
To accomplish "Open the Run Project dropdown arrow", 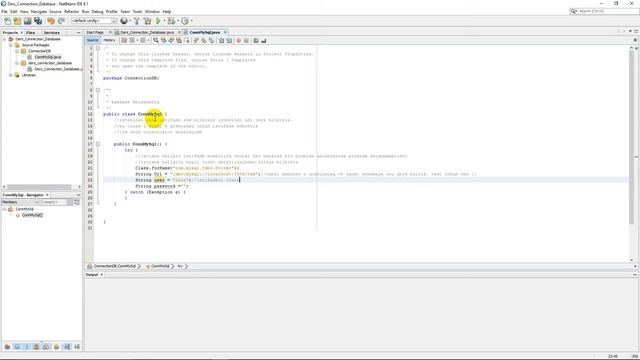I will click(164, 21).
